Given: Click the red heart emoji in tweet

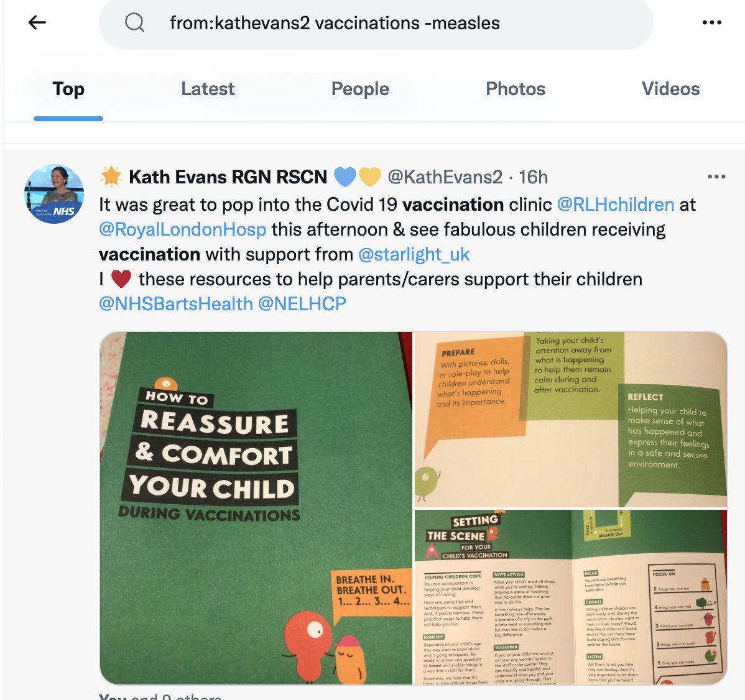Looking at the screenshot, I should [121, 279].
